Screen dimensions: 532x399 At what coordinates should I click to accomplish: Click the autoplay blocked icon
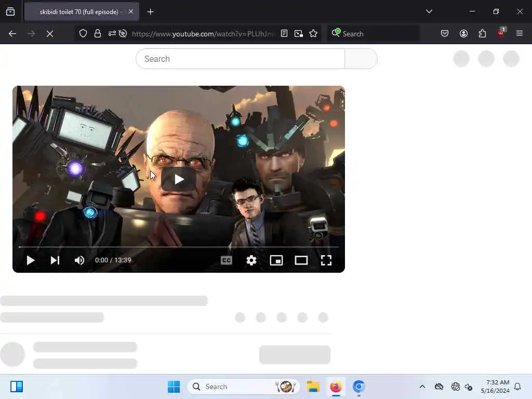(x=123, y=33)
